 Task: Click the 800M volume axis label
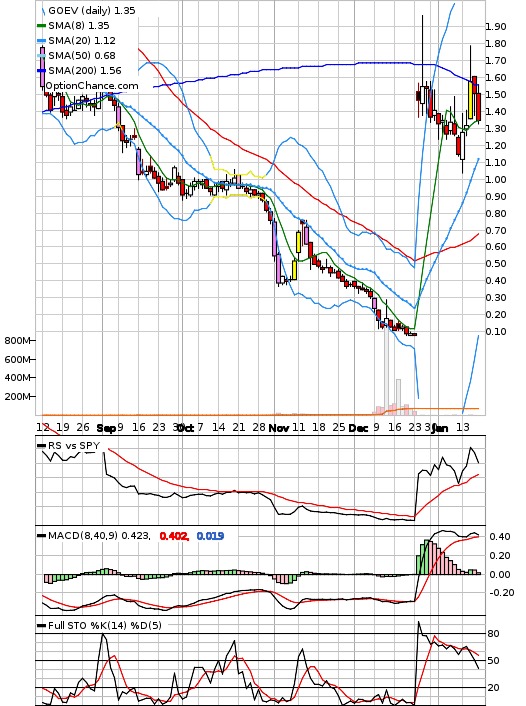17,340
